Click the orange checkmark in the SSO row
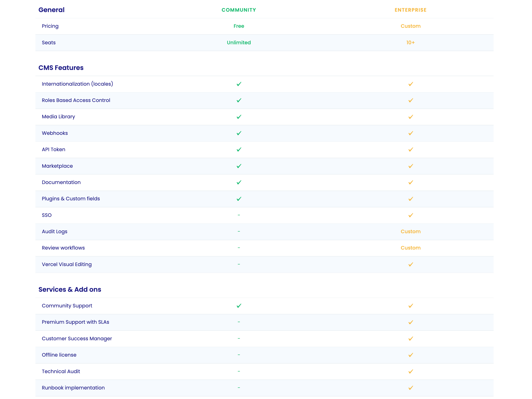 click(410, 215)
